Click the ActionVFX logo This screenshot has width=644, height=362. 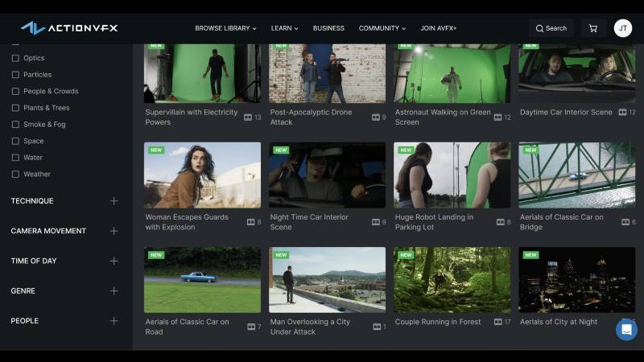pyautogui.click(x=69, y=28)
